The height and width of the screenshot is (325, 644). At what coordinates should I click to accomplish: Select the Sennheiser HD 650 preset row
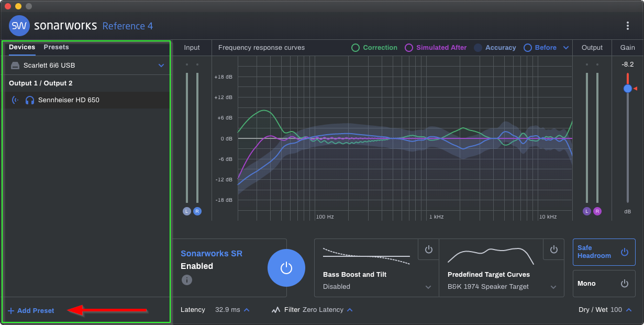pyautogui.click(x=88, y=100)
